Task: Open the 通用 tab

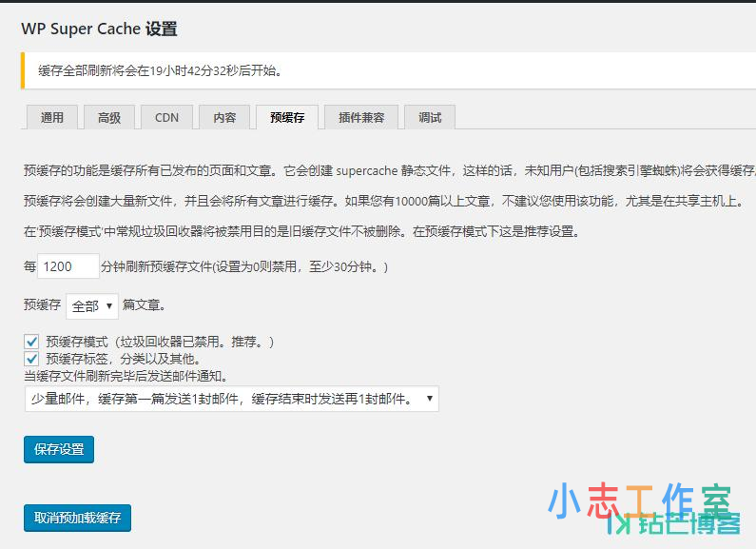Action: tap(52, 117)
